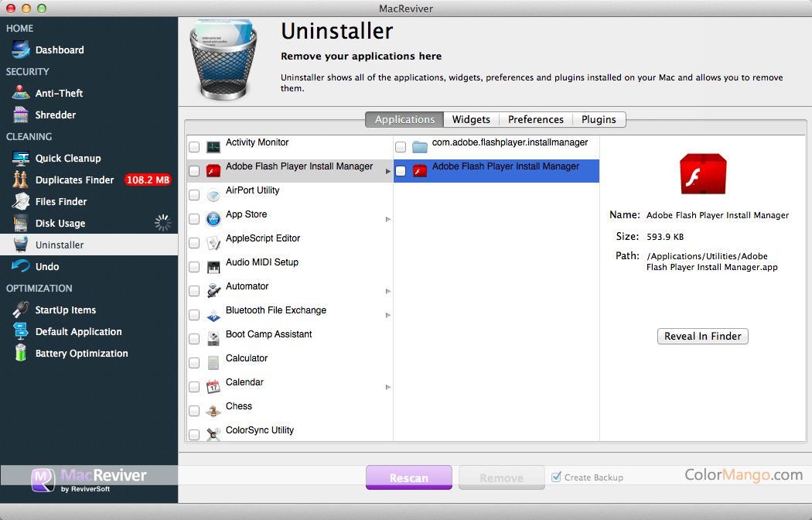Expand the App Store disclosure arrow
The width and height of the screenshot is (812, 520).
[x=388, y=220]
